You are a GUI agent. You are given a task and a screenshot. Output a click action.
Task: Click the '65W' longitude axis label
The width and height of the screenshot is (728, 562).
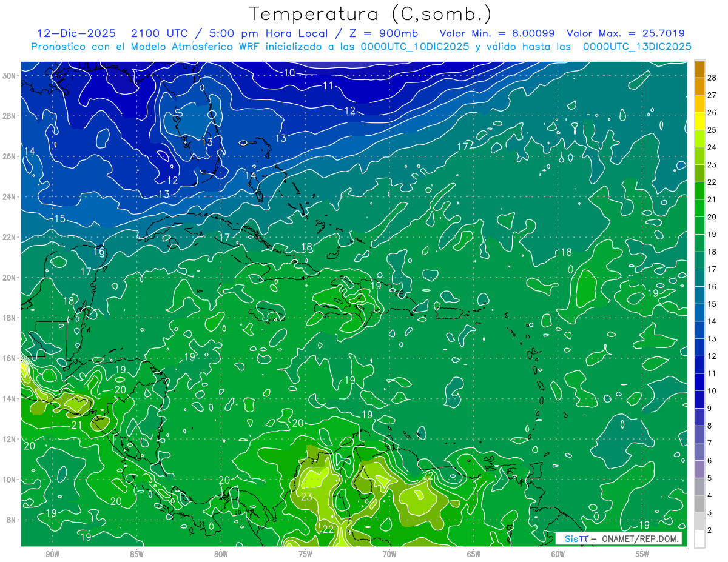click(x=474, y=554)
